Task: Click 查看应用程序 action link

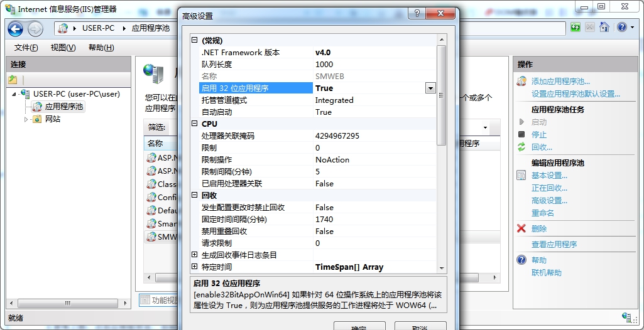Action: tap(554, 244)
